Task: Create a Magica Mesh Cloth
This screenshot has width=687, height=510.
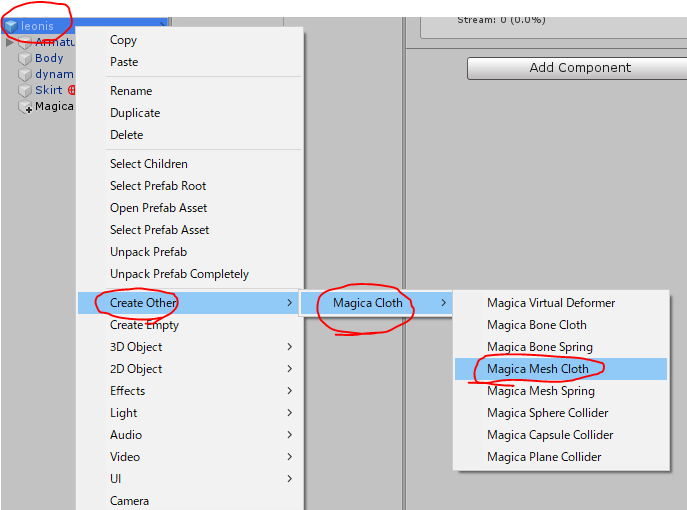Action: (561, 369)
